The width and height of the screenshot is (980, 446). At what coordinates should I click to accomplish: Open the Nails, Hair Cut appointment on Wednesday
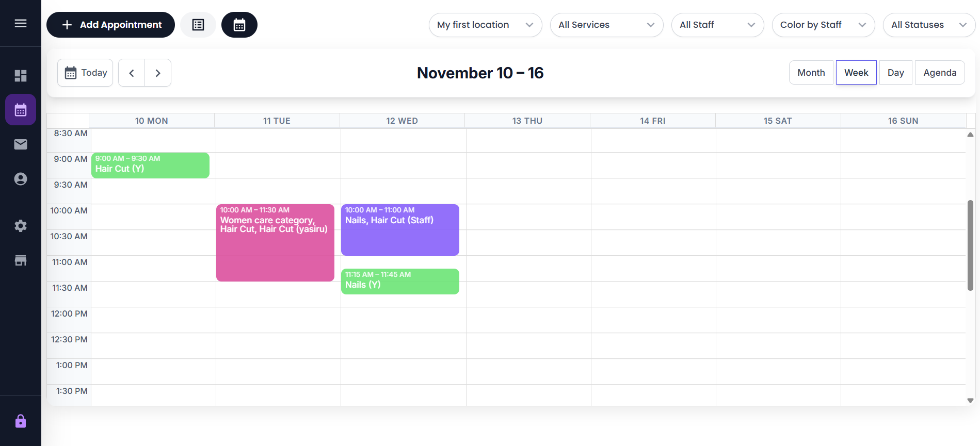click(400, 229)
